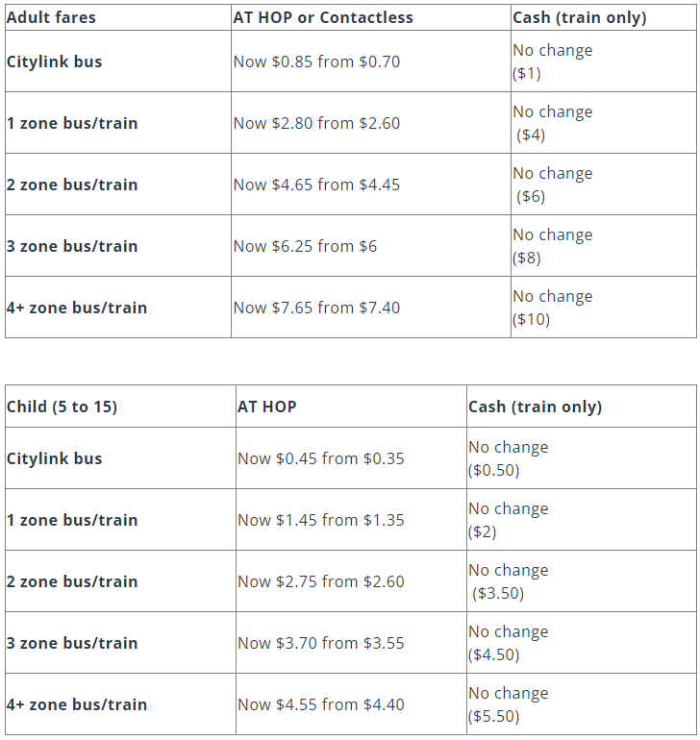Select 'Now $0.85 from $0.70' fare cell
The image size is (700, 740).
(316, 62)
